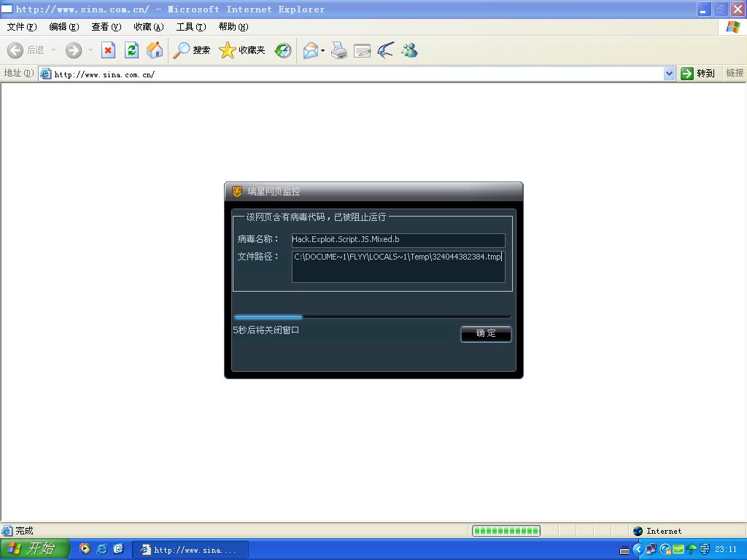
Task: Click the countdown progress bar in dialog
Action: [372, 316]
